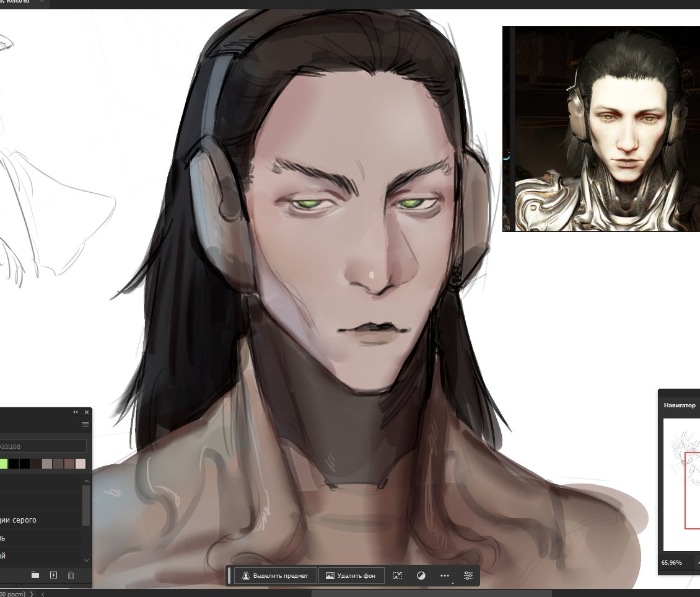
Task: Select the muted rose-brown recent swatch
Action: tap(69, 464)
